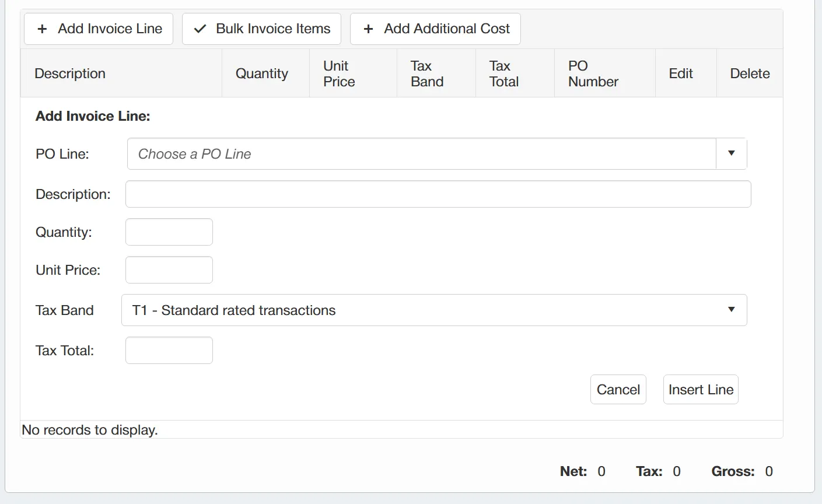Click Add Additional Cost button
The height and width of the screenshot is (504, 822).
pos(435,29)
